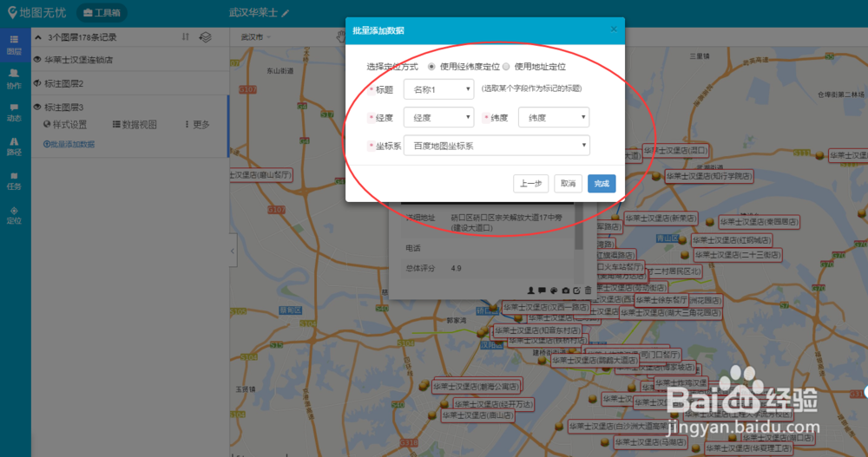Edit map title with pencil icon

(286, 13)
